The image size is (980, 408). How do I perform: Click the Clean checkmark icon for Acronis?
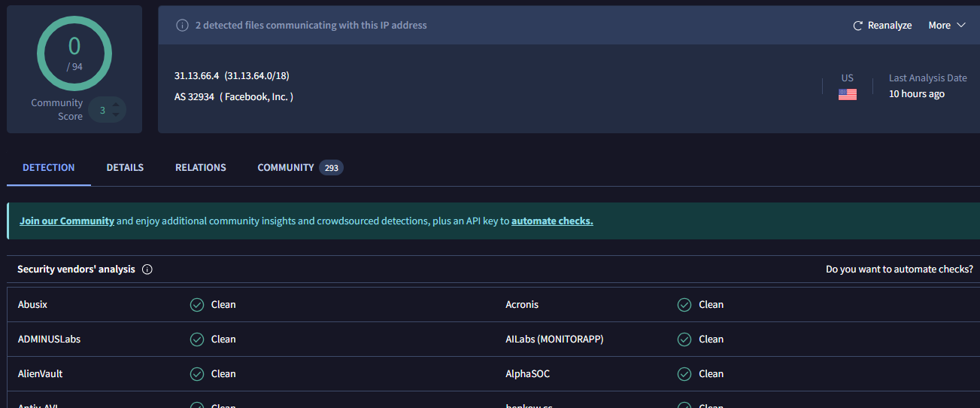[684, 305]
